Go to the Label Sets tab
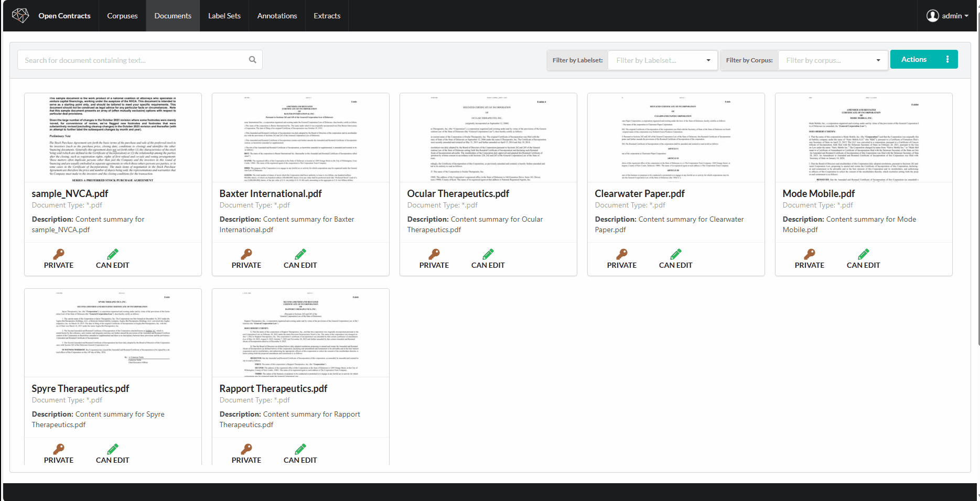Image resolution: width=980 pixels, height=501 pixels. point(224,16)
